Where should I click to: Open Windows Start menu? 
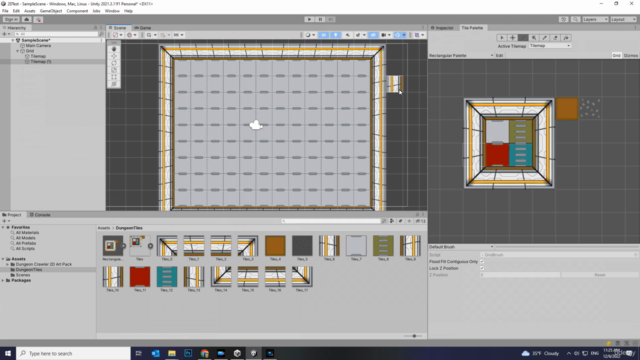click(8, 353)
